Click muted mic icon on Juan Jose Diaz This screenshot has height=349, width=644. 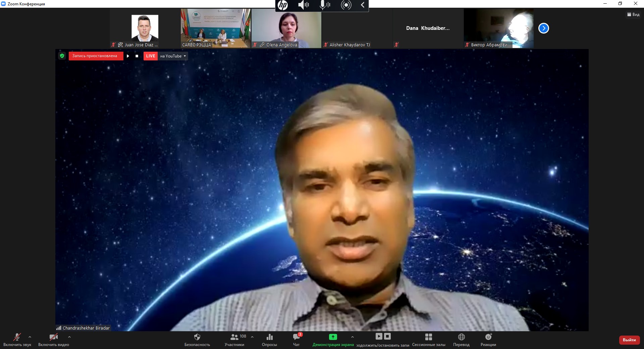click(113, 45)
